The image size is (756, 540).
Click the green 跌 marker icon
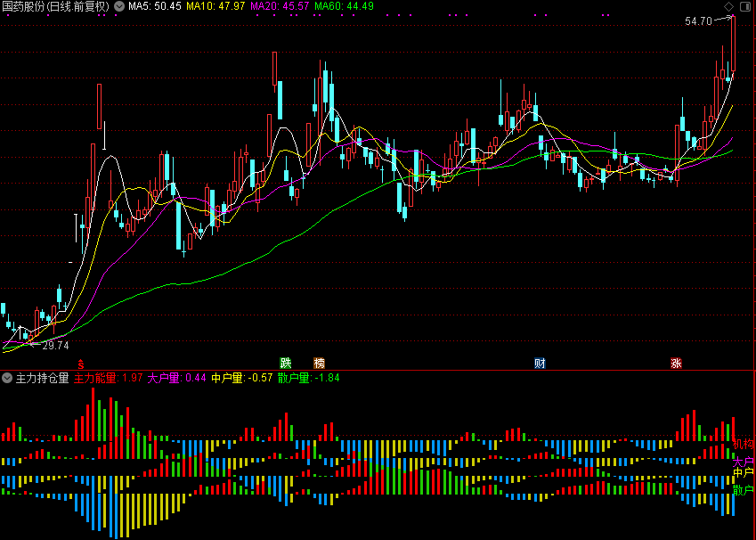coord(286,363)
